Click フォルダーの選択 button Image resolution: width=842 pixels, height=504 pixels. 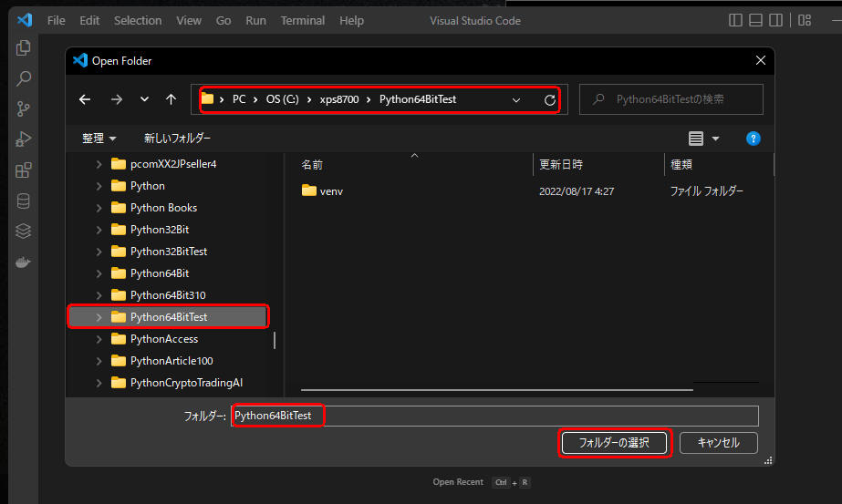click(614, 443)
